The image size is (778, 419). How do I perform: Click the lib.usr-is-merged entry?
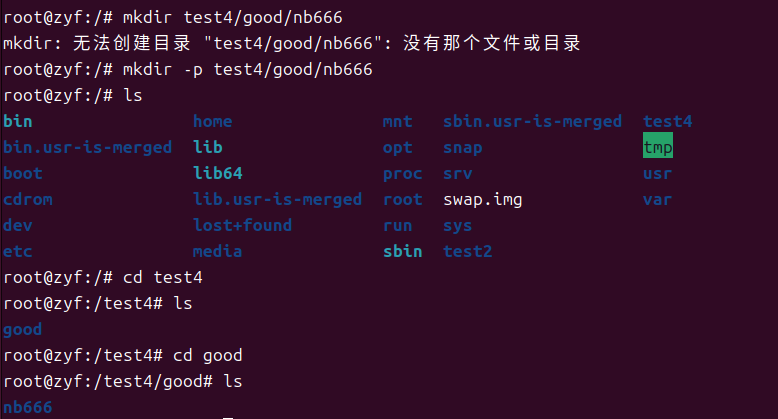(x=277, y=200)
